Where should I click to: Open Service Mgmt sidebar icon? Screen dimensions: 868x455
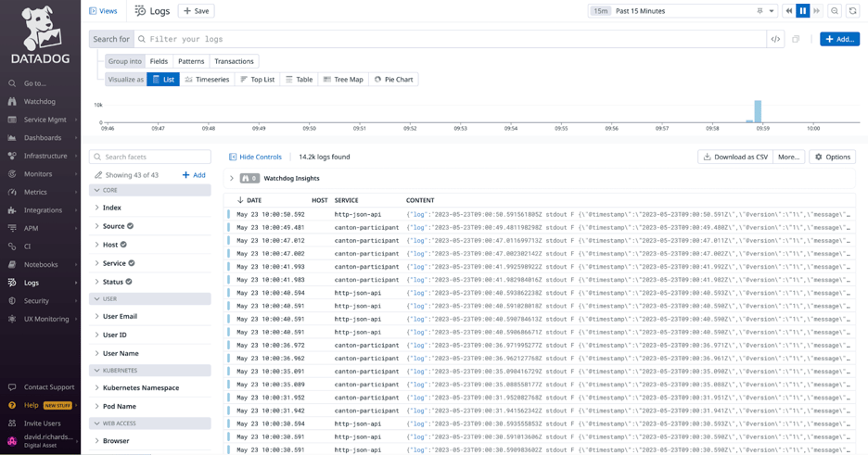pos(12,120)
